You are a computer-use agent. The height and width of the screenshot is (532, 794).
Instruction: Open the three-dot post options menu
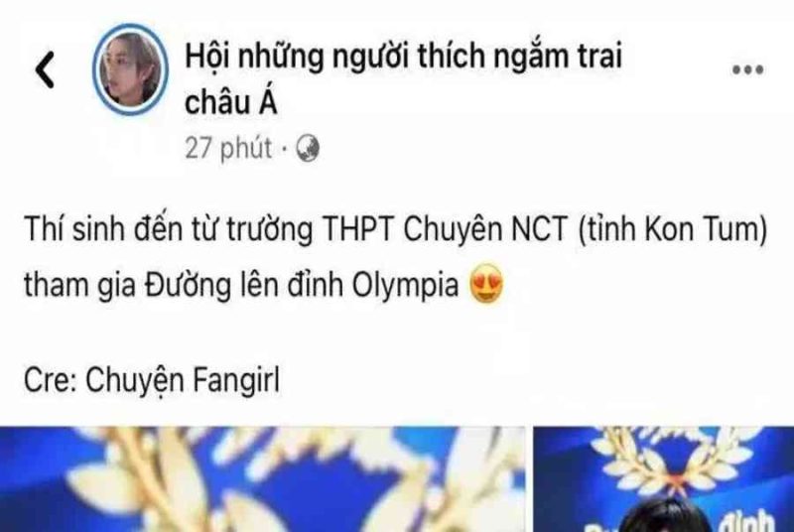click(x=748, y=69)
